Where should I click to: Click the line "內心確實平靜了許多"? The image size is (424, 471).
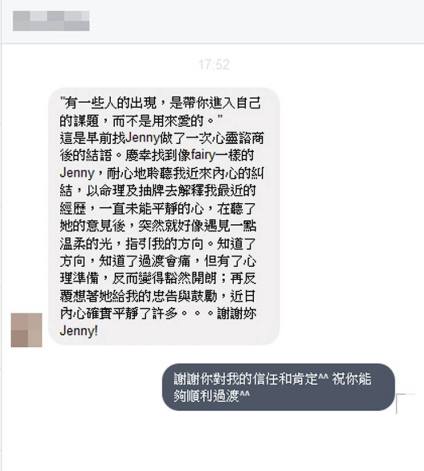[118, 313]
